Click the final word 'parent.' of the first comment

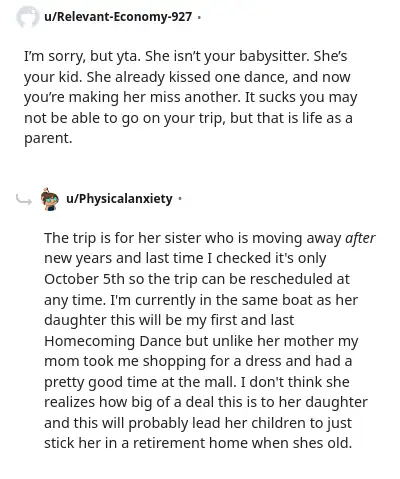(48, 139)
